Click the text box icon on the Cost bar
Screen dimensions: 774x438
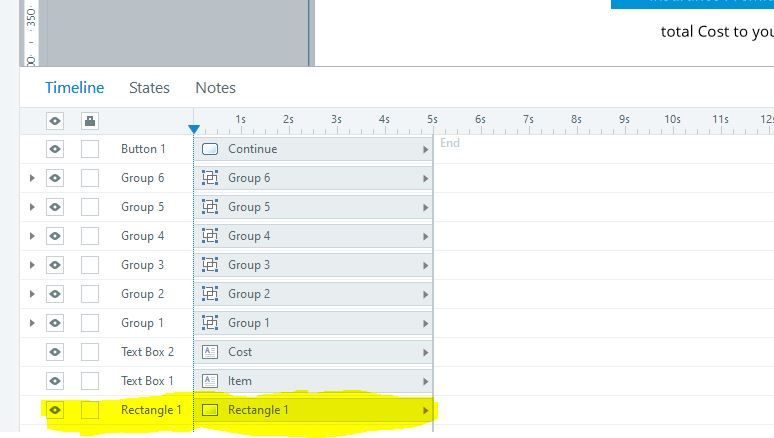pyautogui.click(x=210, y=352)
